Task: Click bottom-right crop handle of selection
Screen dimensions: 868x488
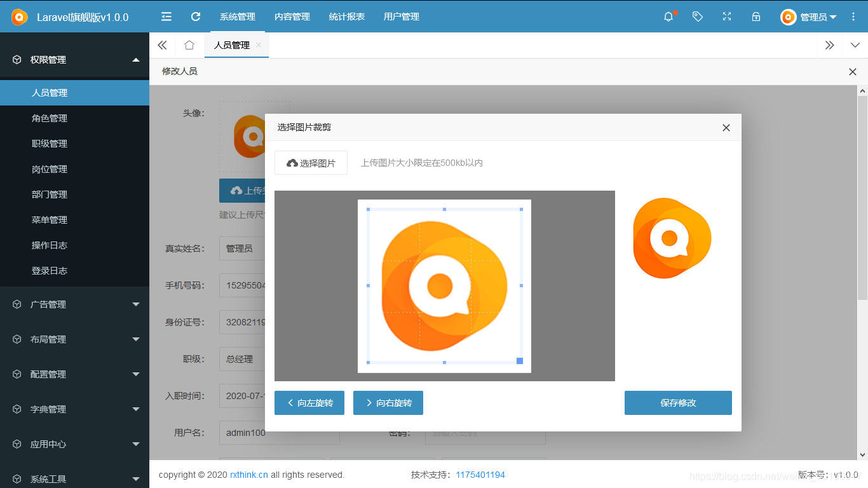Action: point(520,361)
